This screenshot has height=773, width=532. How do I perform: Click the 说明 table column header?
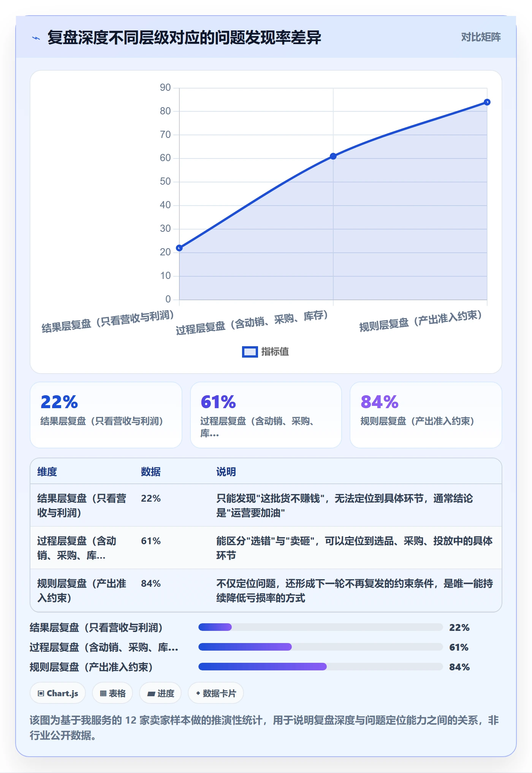[226, 472]
